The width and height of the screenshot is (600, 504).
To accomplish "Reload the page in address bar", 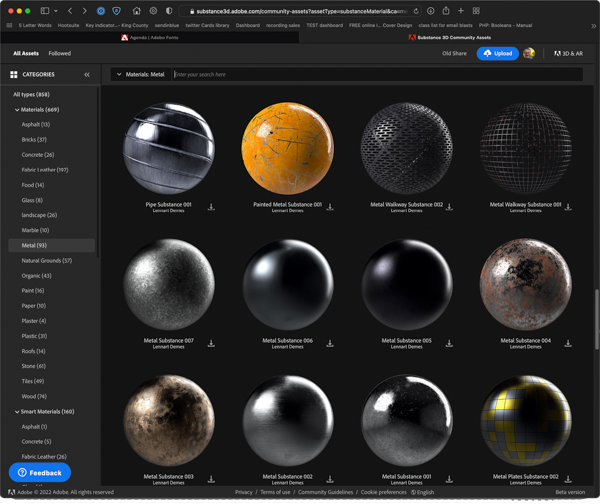I will 416,11.
